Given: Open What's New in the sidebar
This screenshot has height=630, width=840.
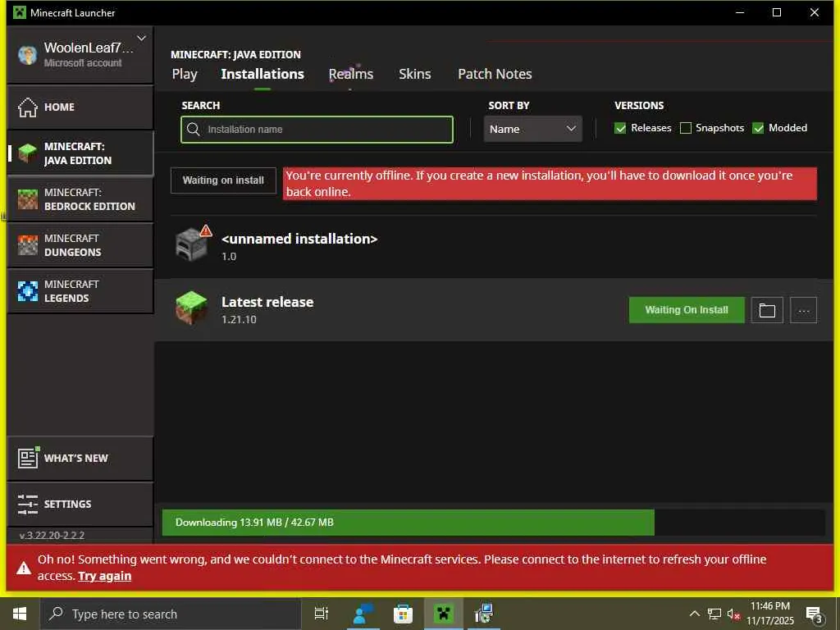Looking at the screenshot, I should (80, 458).
